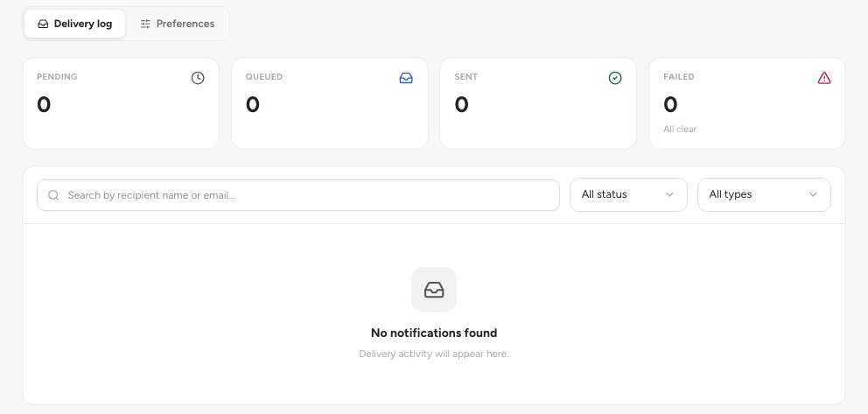Click the QUEUED label
Screen dimensions: 868x414
click(264, 77)
